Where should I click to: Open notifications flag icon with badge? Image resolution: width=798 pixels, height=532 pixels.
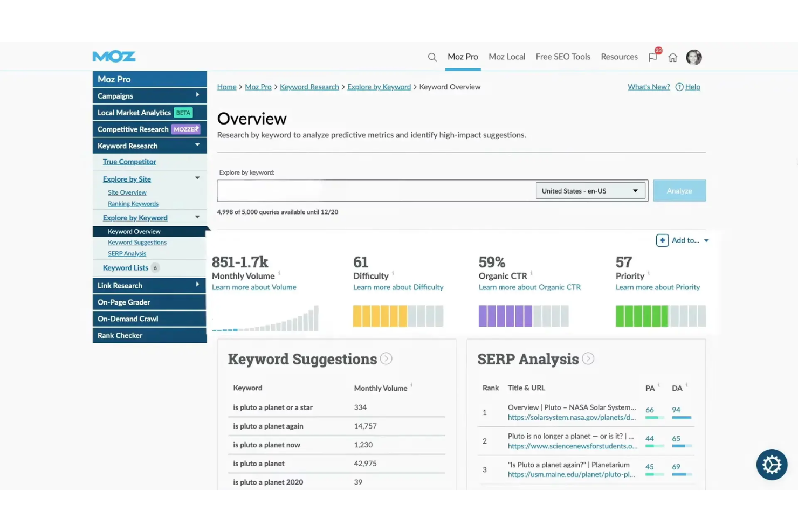[653, 57]
